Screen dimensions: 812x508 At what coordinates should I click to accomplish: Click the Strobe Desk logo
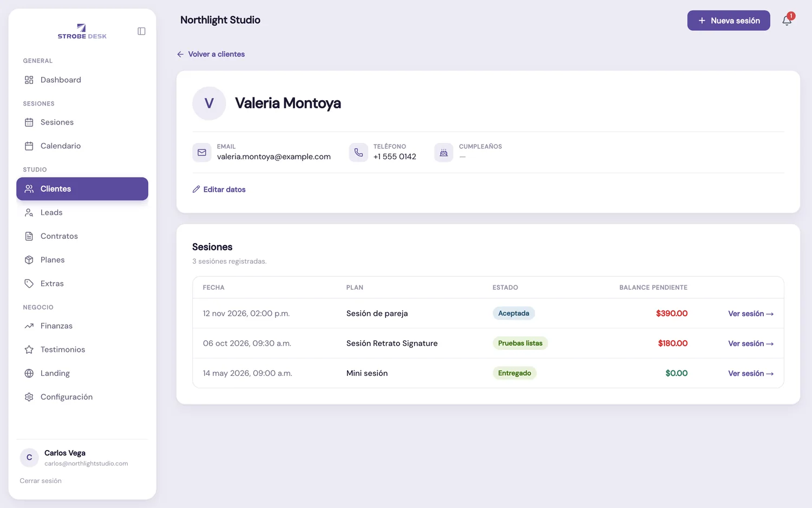(82, 31)
